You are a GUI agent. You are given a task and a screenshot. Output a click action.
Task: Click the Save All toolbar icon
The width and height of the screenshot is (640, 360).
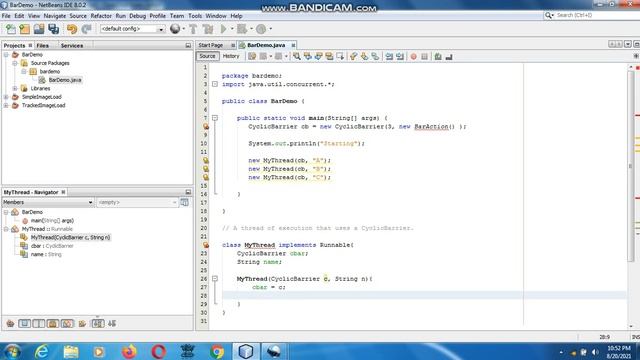53,29
